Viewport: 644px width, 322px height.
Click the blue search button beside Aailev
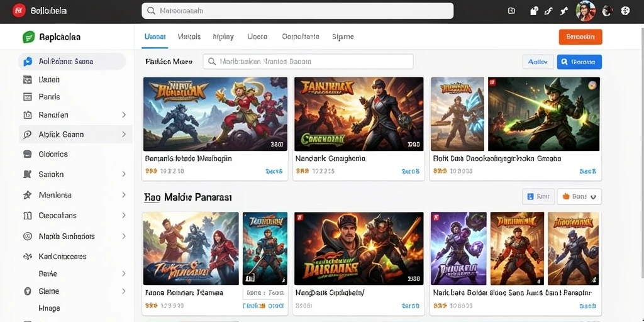pyautogui.click(x=579, y=62)
